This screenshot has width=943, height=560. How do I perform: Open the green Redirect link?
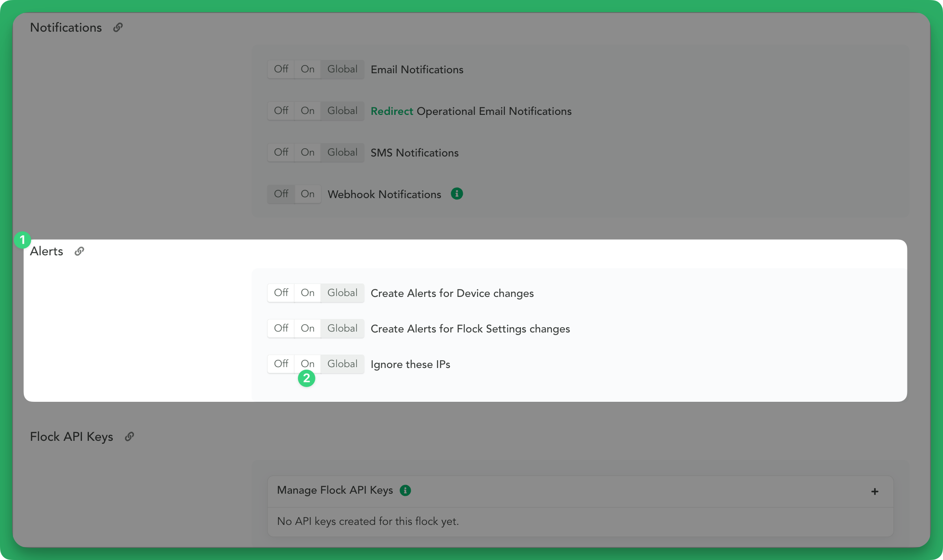[x=392, y=111]
